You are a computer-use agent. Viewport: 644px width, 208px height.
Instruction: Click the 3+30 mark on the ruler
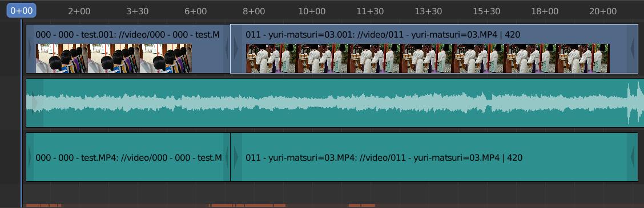[137, 11]
